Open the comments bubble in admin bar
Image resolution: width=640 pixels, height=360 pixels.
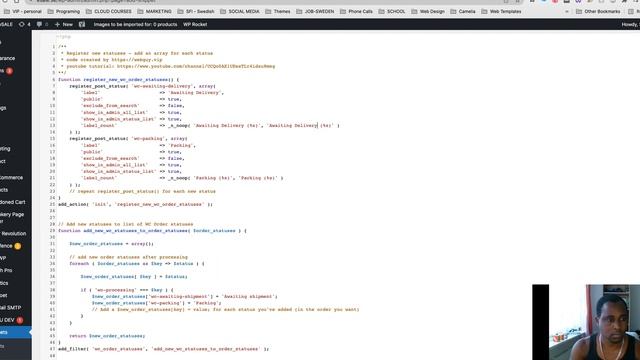(x=42, y=24)
